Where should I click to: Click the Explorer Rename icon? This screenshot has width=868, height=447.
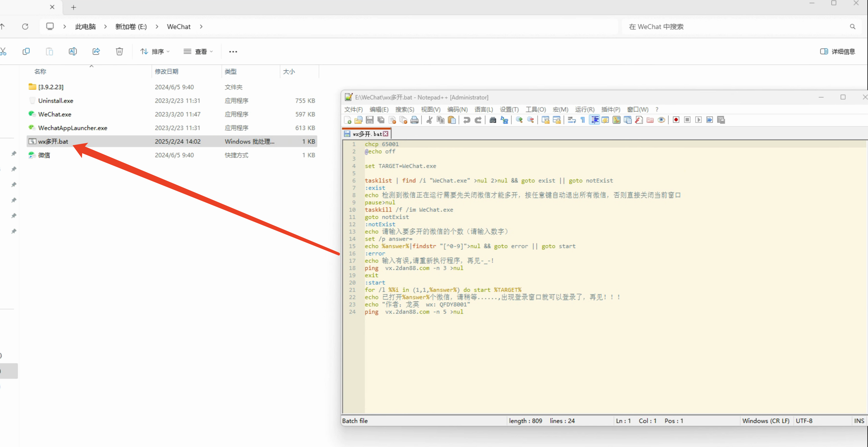(73, 51)
